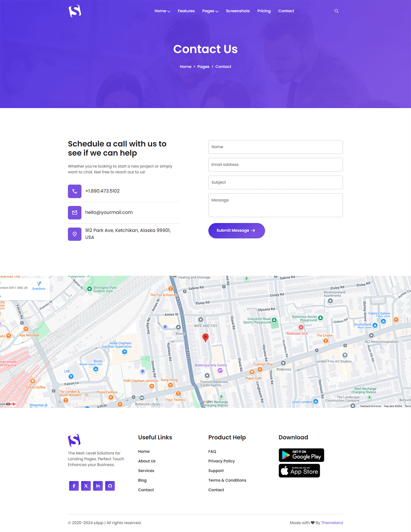This screenshot has width=411, height=532.
Task: Click the Get it on Google Play badge
Action: 301,455
